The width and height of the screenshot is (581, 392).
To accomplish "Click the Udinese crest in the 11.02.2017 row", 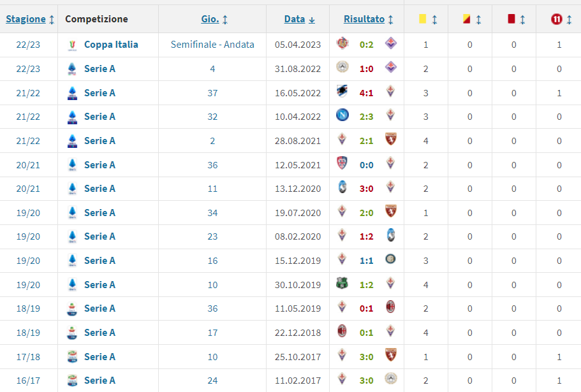I will click(390, 379).
